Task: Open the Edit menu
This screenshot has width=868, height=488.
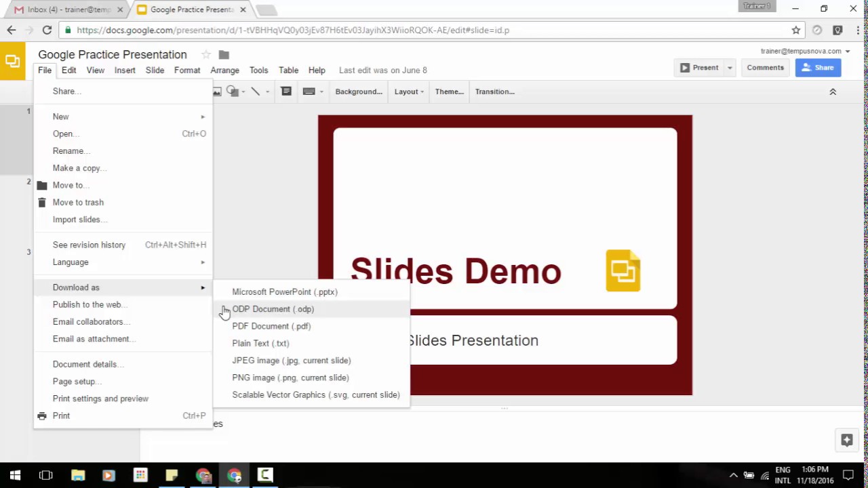Action: [69, 70]
